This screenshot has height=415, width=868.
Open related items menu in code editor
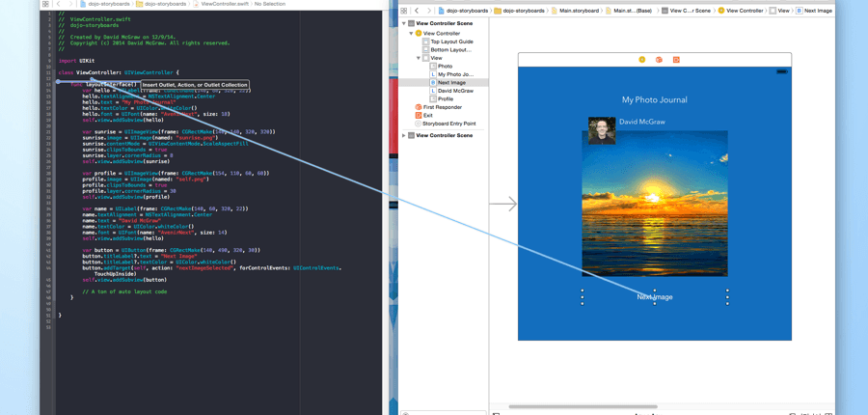45,4
